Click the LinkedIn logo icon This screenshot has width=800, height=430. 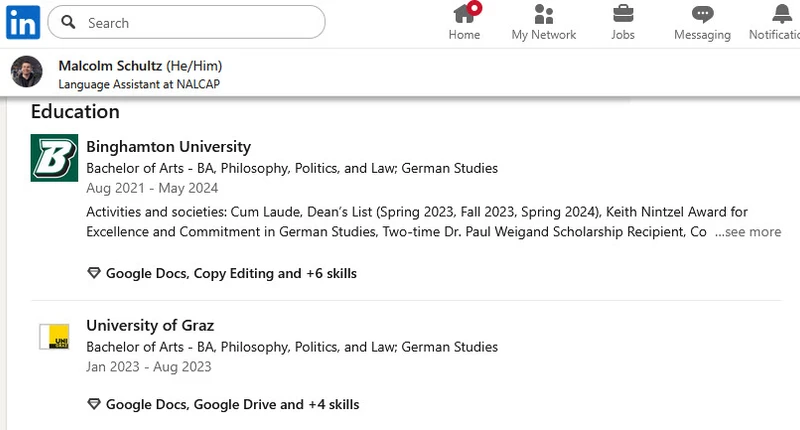click(23, 22)
